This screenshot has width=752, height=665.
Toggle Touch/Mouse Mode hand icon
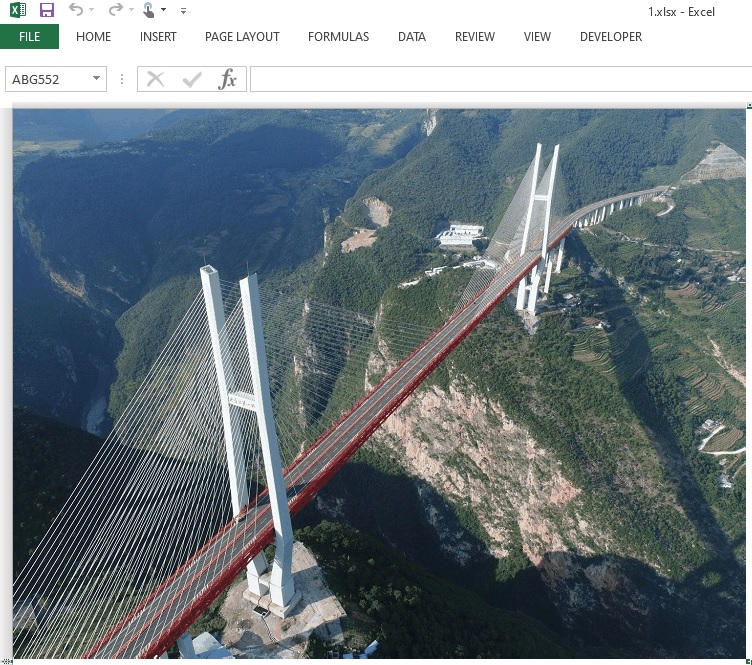[x=148, y=10]
